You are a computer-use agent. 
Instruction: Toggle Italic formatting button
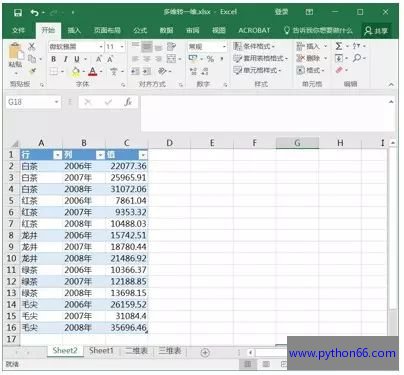[x=65, y=59]
